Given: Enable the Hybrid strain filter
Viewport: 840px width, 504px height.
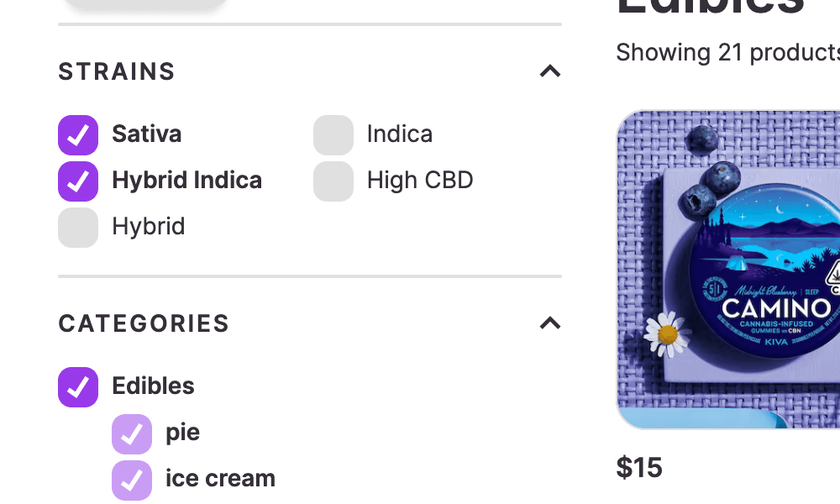Looking at the screenshot, I should (77, 227).
